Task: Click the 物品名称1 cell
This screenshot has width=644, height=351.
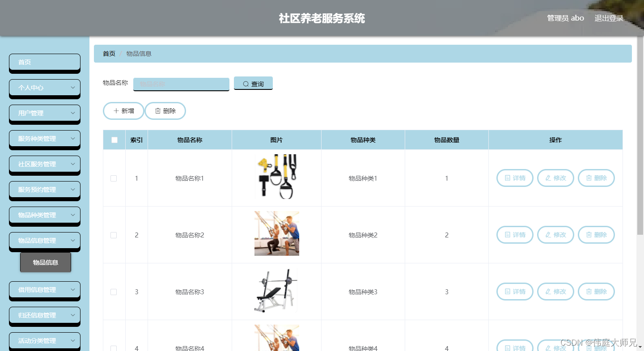Action: click(190, 178)
